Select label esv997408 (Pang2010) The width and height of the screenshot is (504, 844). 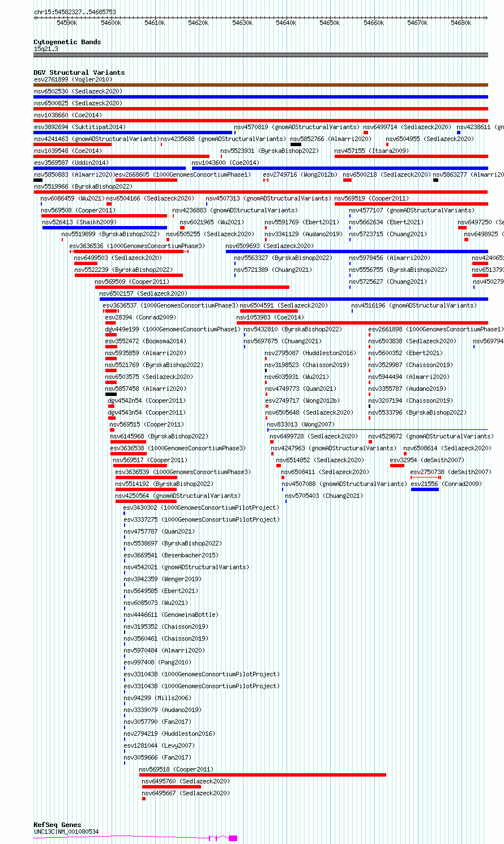pyautogui.click(x=157, y=662)
